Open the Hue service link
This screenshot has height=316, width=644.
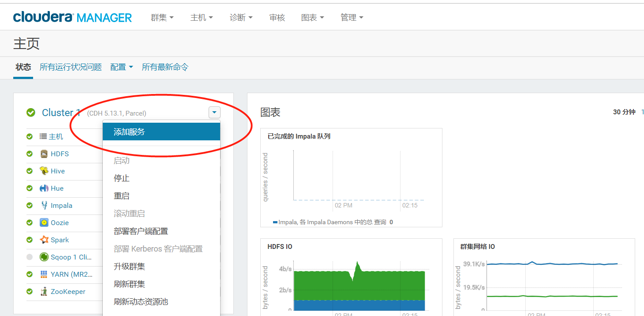tap(57, 188)
